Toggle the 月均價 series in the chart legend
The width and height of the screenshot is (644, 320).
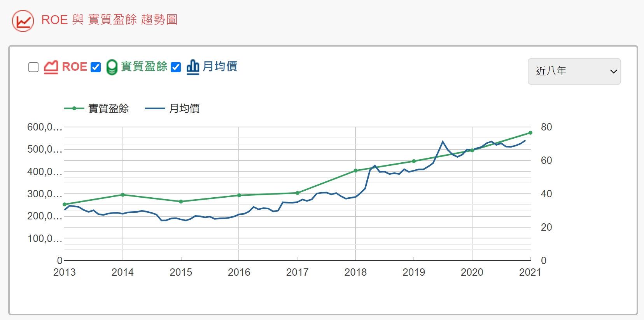184,109
